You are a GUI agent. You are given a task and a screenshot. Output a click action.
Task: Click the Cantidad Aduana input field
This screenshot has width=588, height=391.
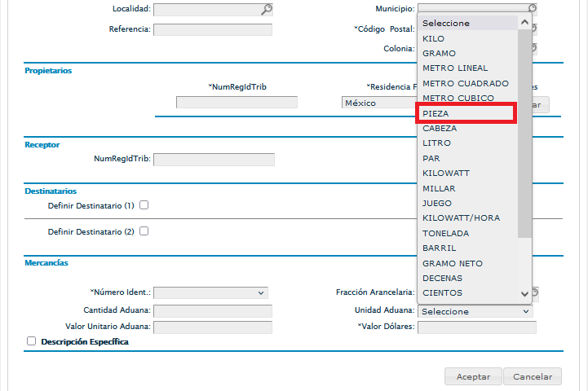tap(213, 310)
